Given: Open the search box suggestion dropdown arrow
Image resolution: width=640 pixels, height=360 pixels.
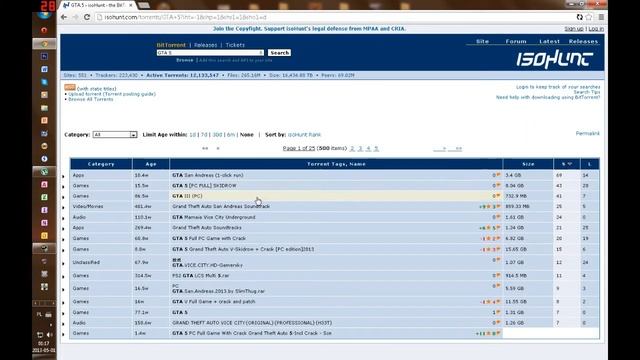Looking at the screenshot, I should click(x=261, y=53).
